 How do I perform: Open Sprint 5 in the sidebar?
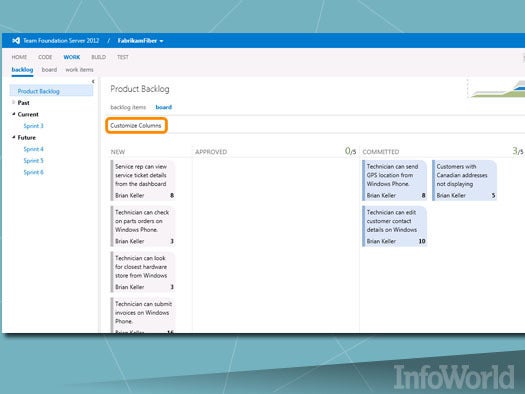pyautogui.click(x=33, y=161)
